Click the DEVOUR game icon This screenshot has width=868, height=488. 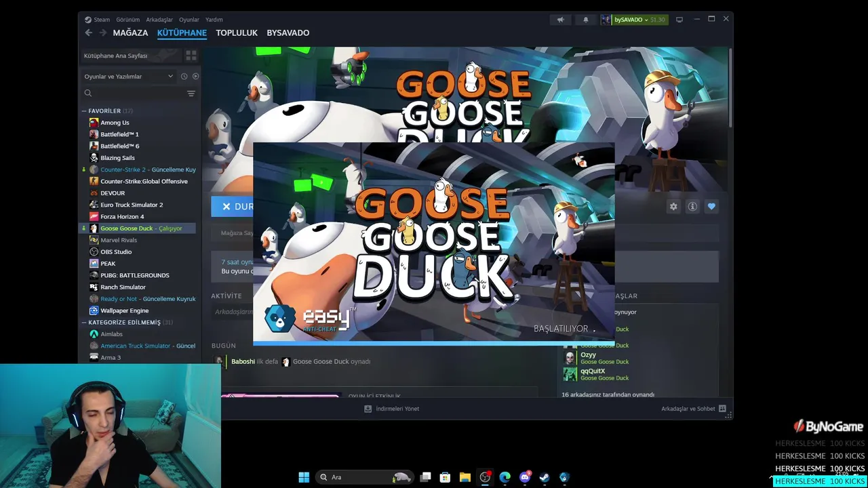pyautogui.click(x=94, y=193)
